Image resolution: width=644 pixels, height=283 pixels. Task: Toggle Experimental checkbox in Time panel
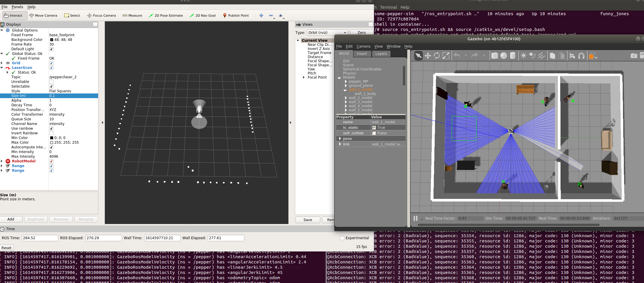(x=342, y=238)
